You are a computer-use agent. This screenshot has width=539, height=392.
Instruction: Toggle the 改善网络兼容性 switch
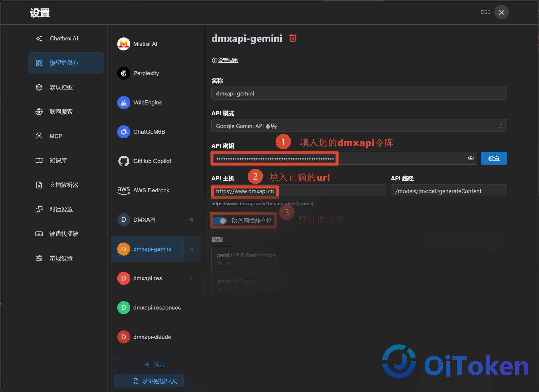point(220,221)
